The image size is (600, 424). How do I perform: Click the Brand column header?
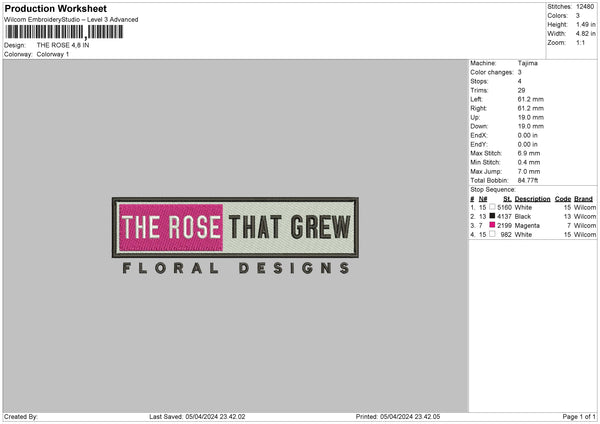583,199
